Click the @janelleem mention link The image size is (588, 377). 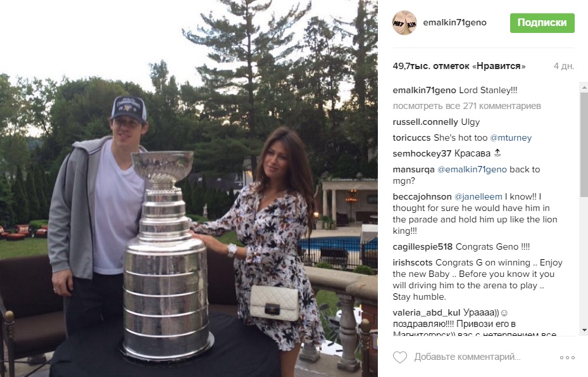click(x=478, y=197)
